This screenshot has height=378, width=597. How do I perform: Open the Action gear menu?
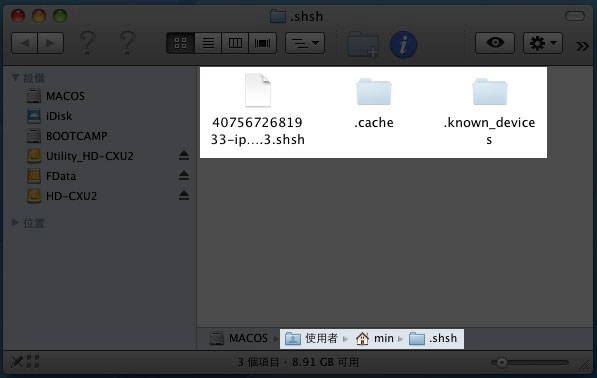click(x=543, y=43)
